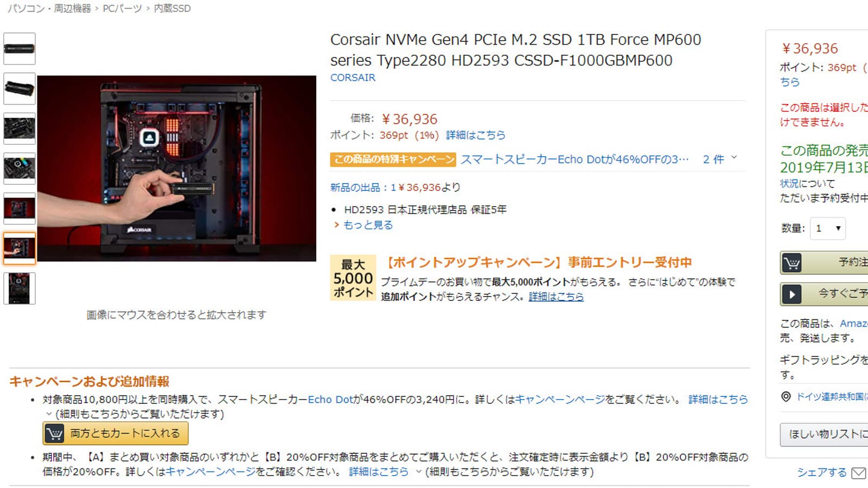The height and width of the screenshot is (488, 868).
Task: Open the 内蔵SSD breadcrumb category
Action: [x=172, y=9]
